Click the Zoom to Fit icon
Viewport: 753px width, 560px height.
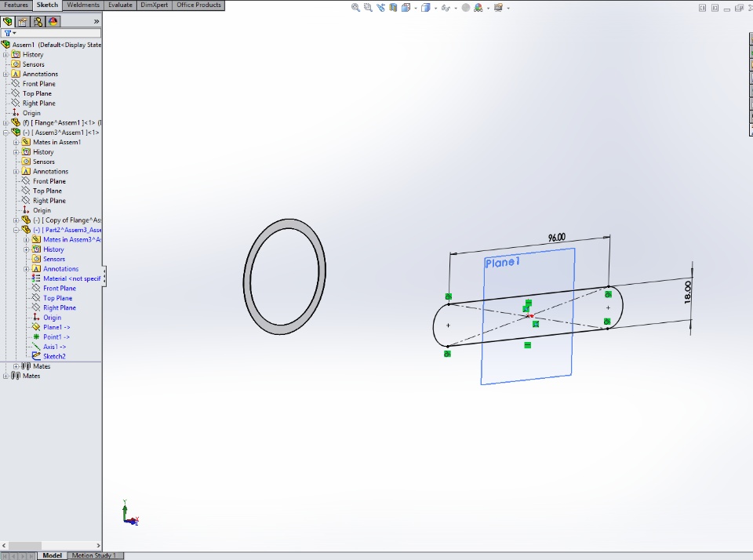pyautogui.click(x=355, y=8)
